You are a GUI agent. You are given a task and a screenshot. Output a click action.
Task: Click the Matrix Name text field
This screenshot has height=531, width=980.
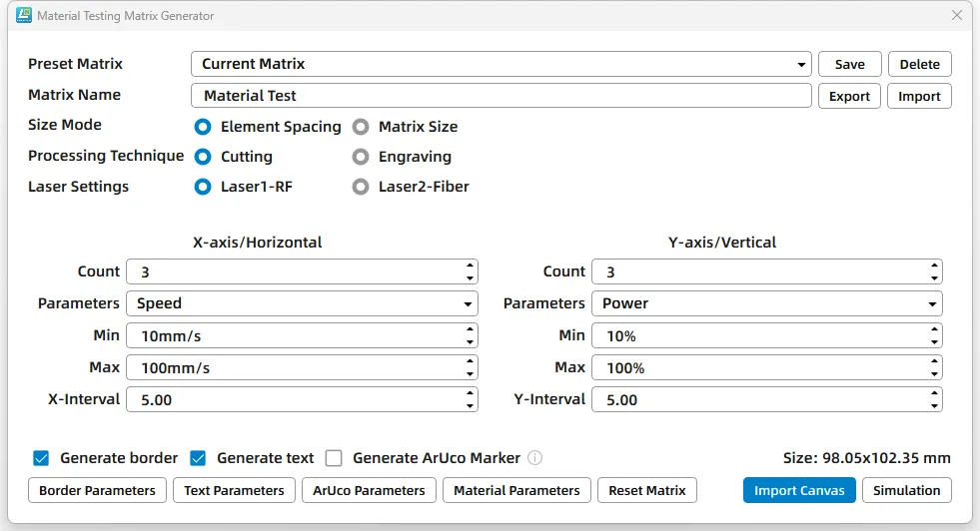click(x=499, y=96)
